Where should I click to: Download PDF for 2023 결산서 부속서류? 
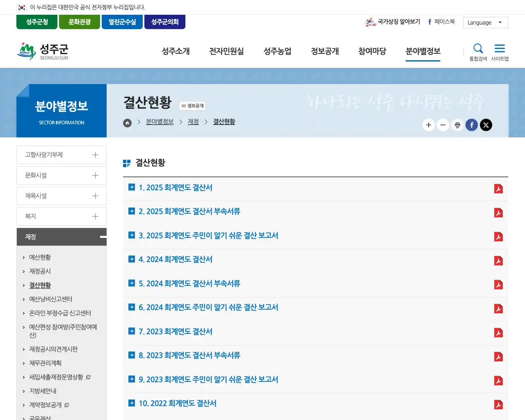pos(498,357)
